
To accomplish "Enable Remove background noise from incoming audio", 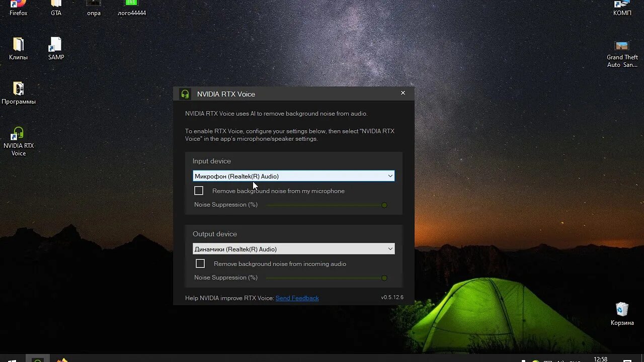I will [200, 263].
